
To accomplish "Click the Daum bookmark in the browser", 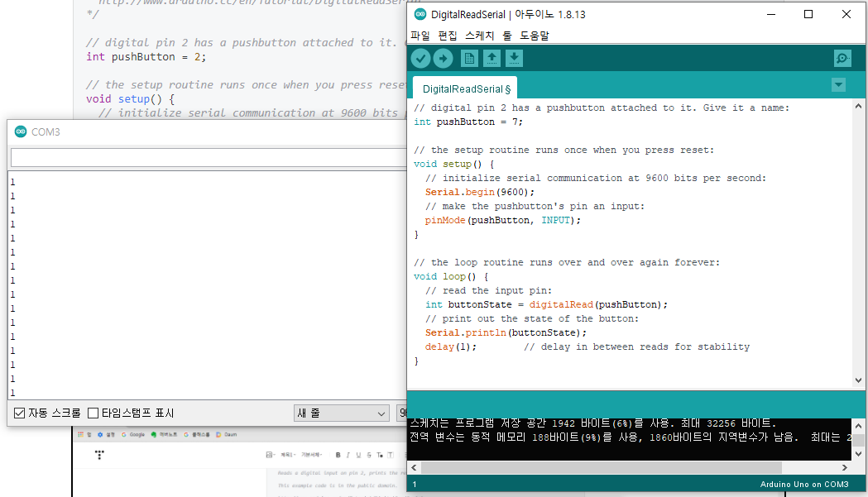I will [227, 434].
